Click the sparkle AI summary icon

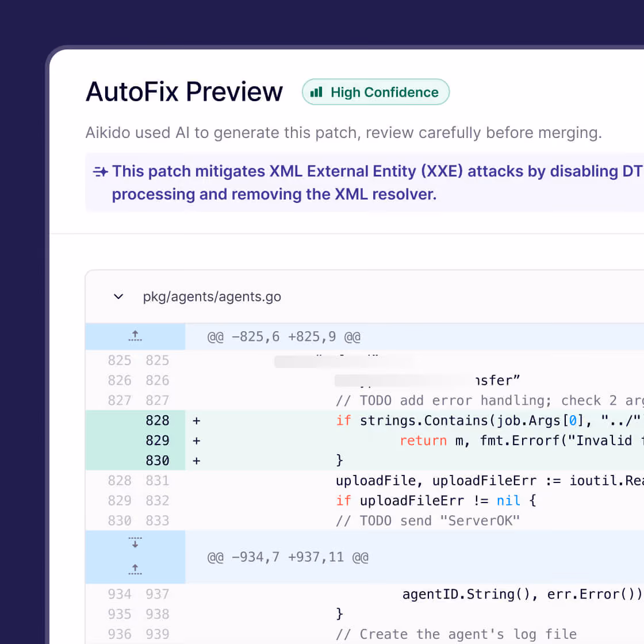pos(100,171)
